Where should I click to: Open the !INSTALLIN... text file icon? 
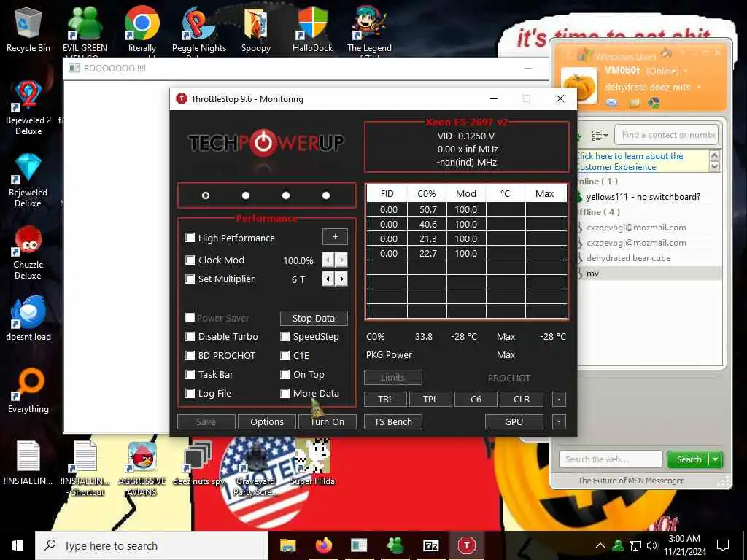[x=28, y=463]
